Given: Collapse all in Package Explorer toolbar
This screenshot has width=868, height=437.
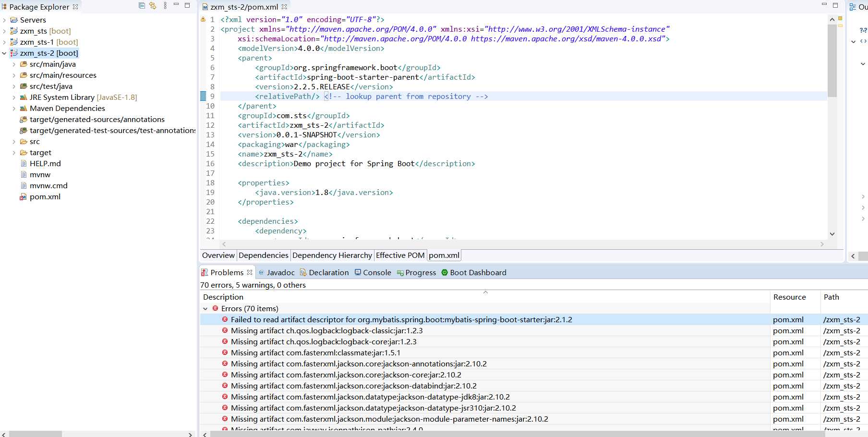Looking at the screenshot, I should 142,6.
